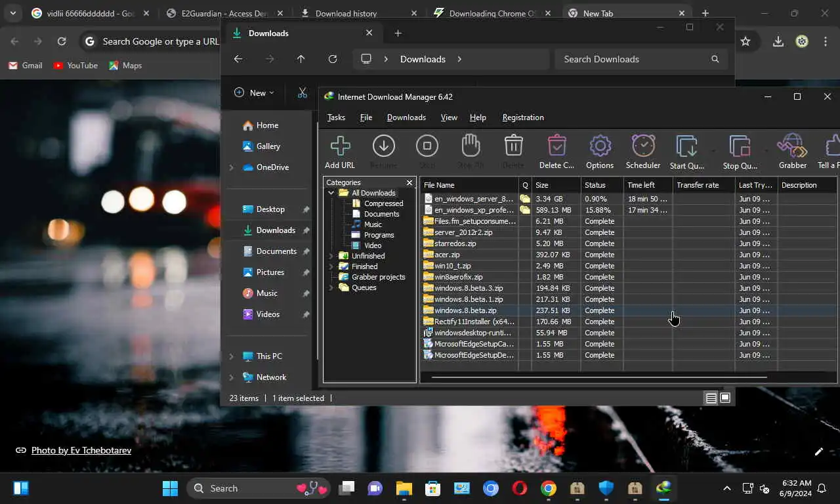Expand This PC in Explorer sidebar
This screenshot has height=504, width=840.
(x=231, y=356)
